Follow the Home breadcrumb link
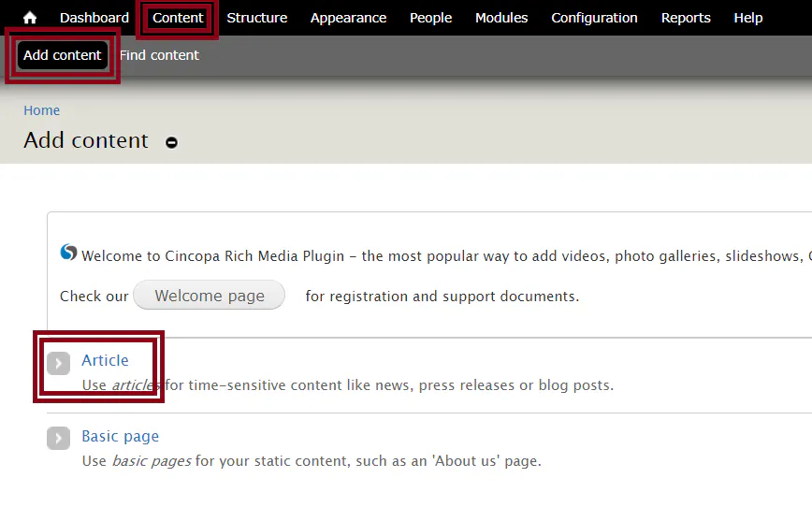Viewport: 812px width, 507px height. pyautogui.click(x=41, y=110)
